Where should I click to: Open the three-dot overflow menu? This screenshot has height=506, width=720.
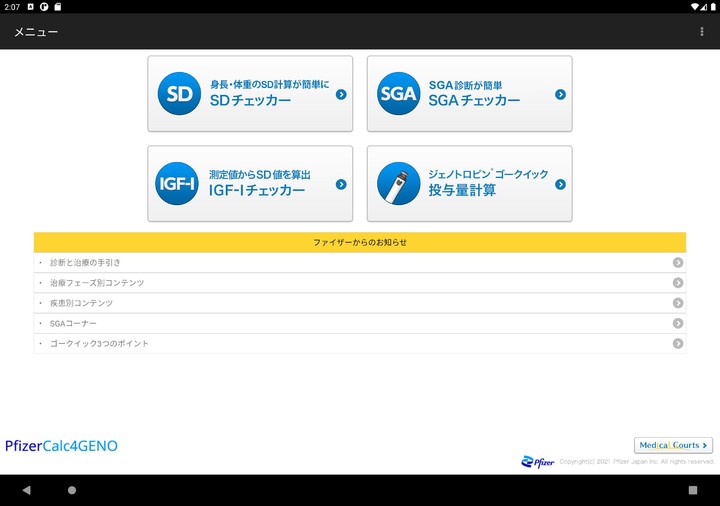pyautogui.click(x=702, y=32)
